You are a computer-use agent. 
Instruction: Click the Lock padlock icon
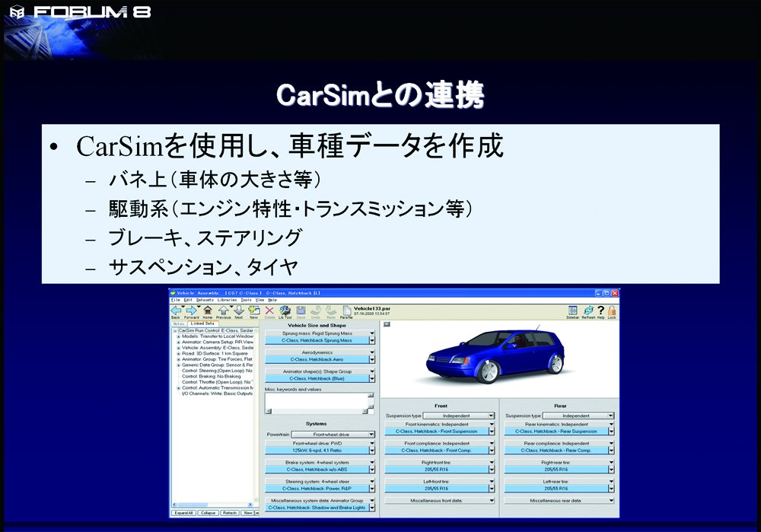click(612, 311)
